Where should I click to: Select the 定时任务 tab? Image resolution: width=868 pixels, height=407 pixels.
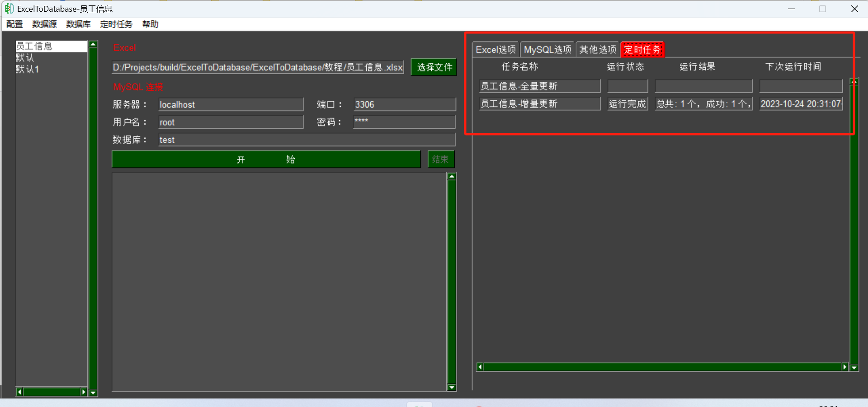pos(642,49)
